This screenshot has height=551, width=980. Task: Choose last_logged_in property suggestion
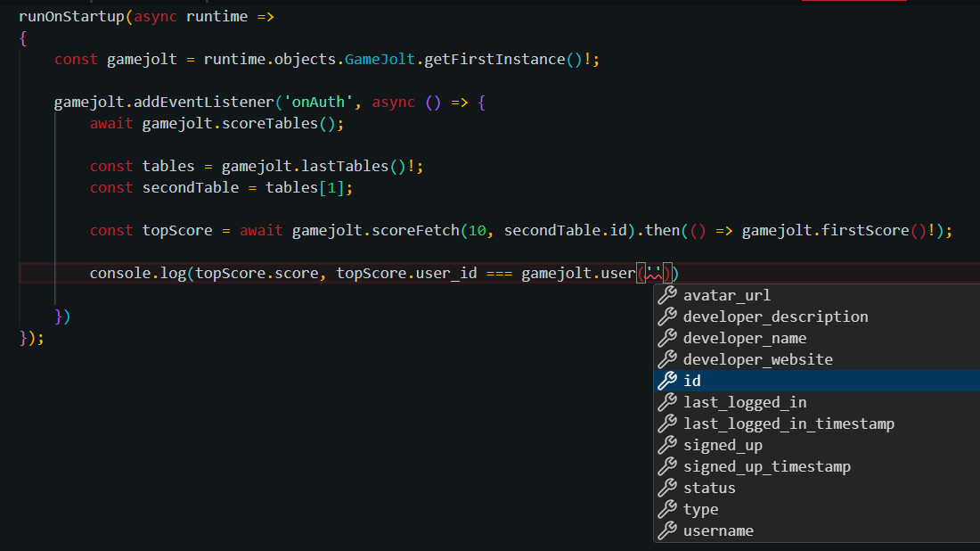pyautogui.click(x=817, y=402)
